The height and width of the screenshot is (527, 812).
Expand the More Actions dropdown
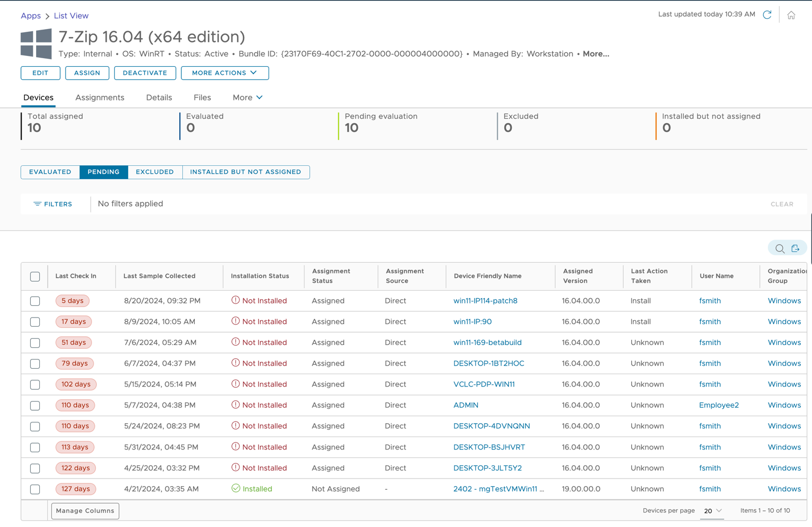[224, 73]
